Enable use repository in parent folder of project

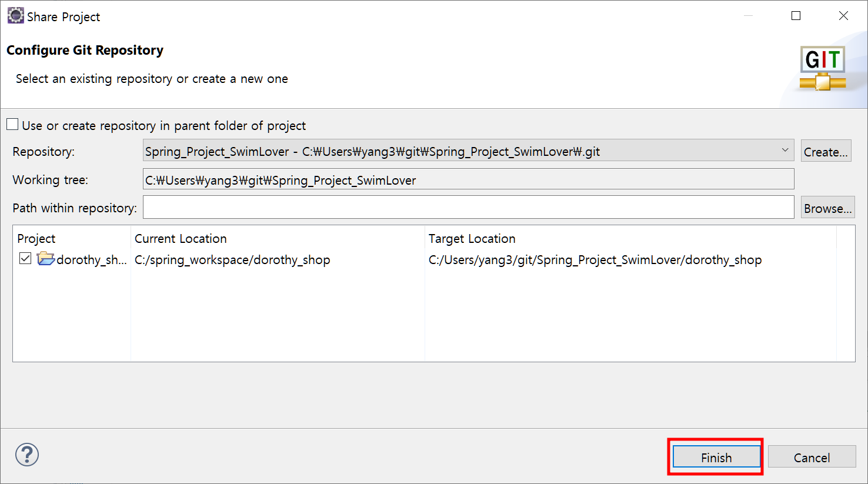point(12,123)
